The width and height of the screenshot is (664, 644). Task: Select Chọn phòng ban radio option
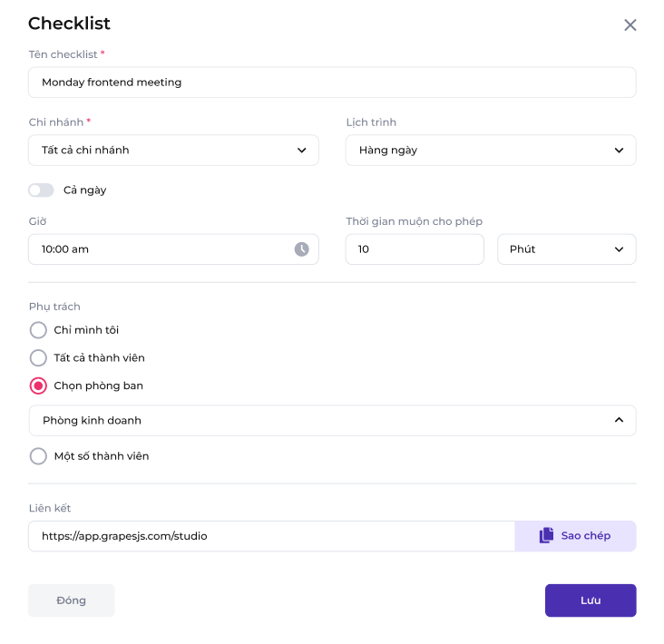(38, 385)
